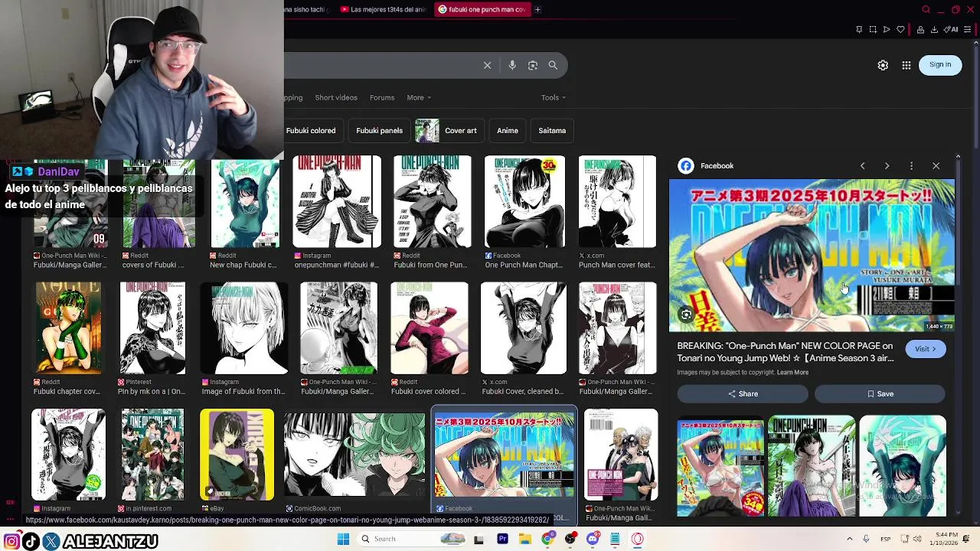Filter by 'Fubuki colored' chip
This screenshot has width=980, height=551.
pyautogui.click(x=311, y=130)
